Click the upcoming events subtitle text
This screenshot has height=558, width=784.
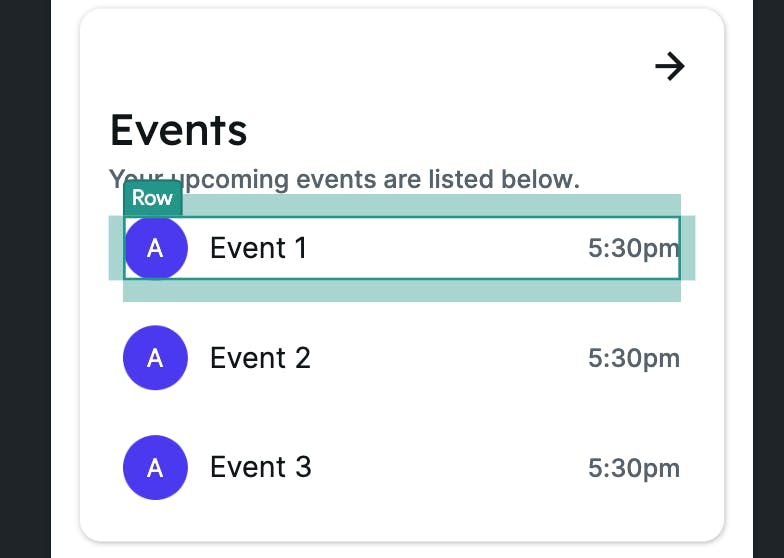380,180
